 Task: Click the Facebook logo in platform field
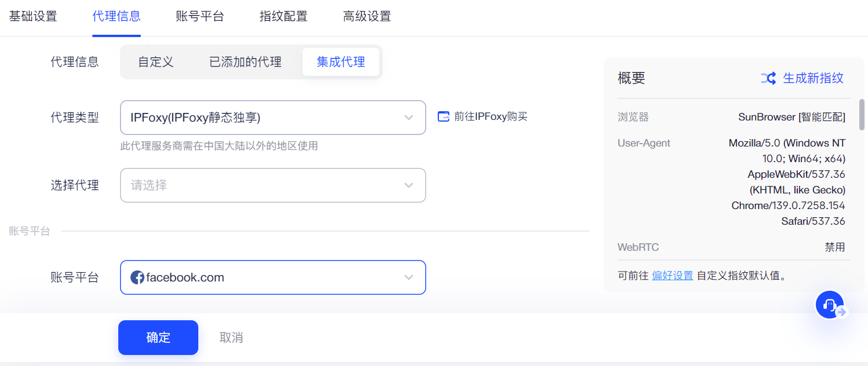click(x=137, y=277)
